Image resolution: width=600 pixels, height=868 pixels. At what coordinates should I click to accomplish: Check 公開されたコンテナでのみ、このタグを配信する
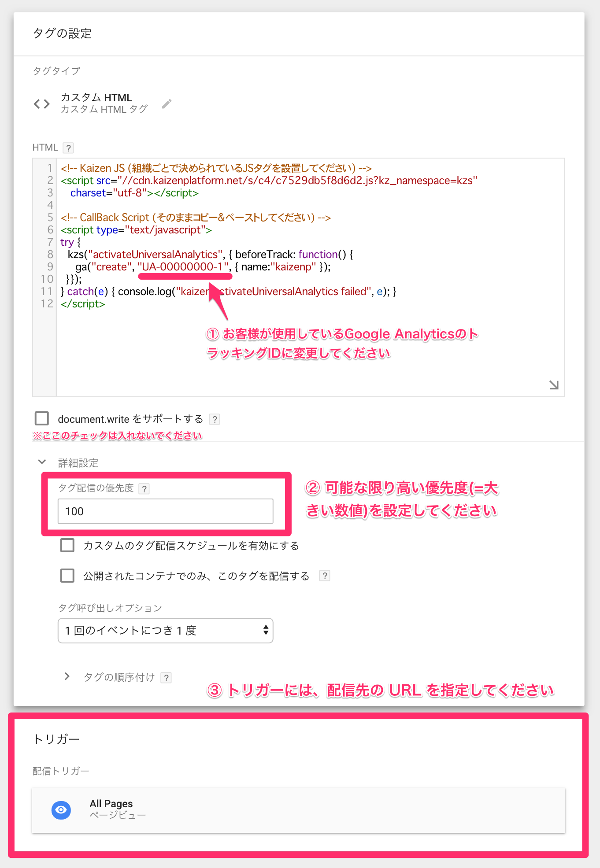(67, 576)
